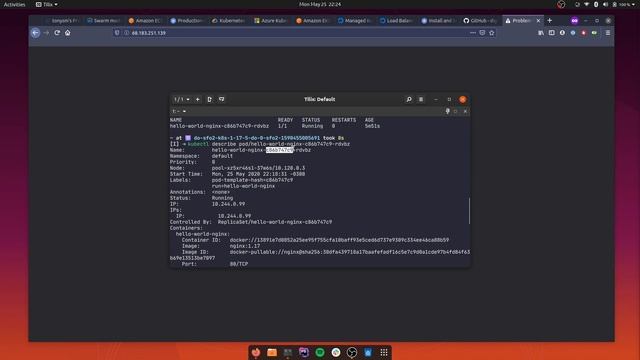Open the OBS Studio icon in dock
This screenshot has height=360, width=640.
[352, 352]
